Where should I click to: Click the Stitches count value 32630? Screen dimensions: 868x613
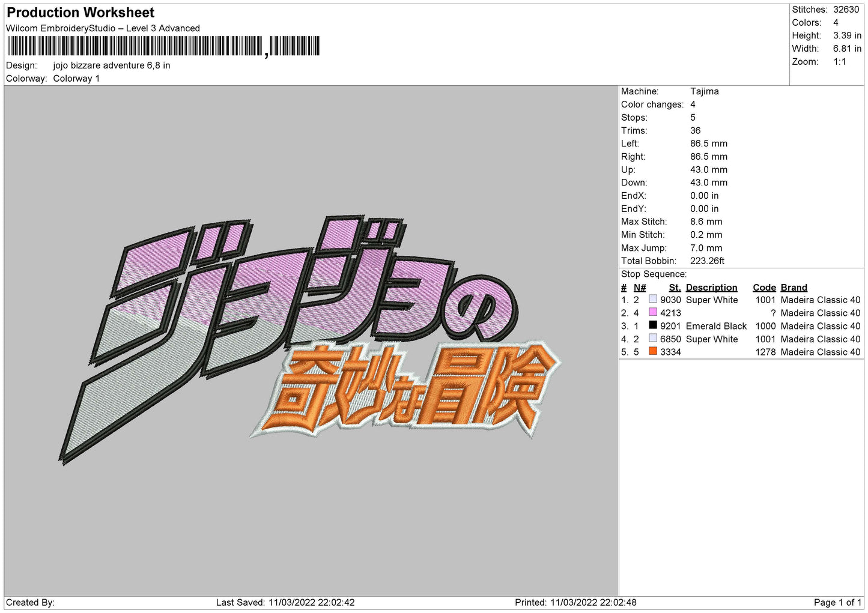coord(846,10)
